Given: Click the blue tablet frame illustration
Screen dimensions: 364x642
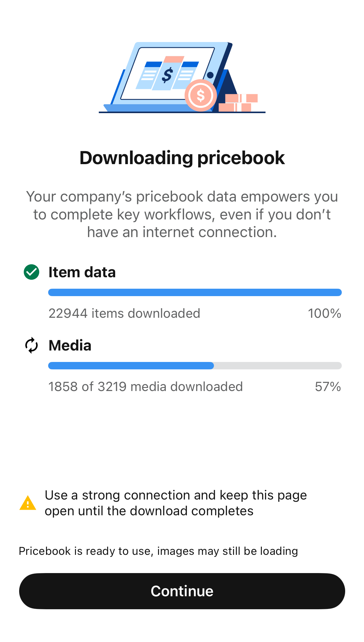Looking at the screenshot, I should coord(130,77).
